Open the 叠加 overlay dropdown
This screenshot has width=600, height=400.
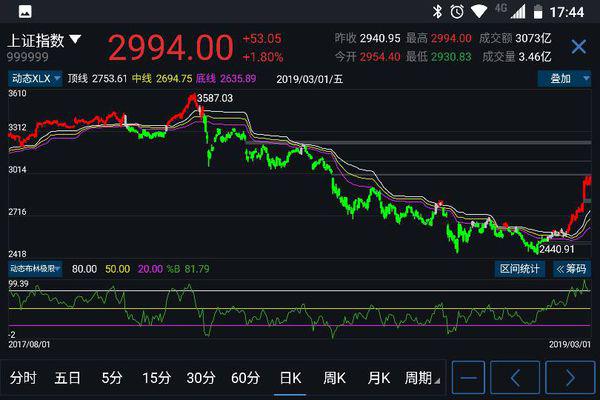tap(564, 79)
